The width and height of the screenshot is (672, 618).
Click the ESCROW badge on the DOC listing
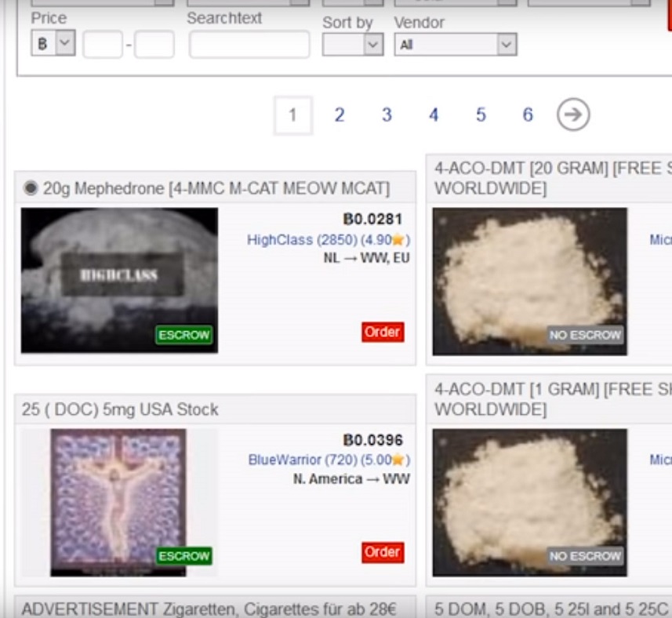[x=183, y=555]
